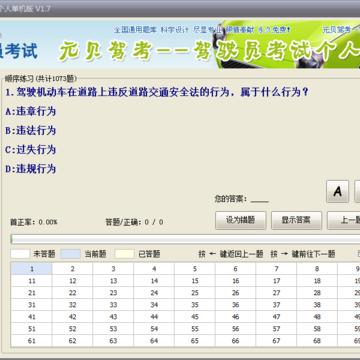Jump to question 47 in the grid
Image resolution: width=360 pixels, height=360 pixels.
[276, 317]
